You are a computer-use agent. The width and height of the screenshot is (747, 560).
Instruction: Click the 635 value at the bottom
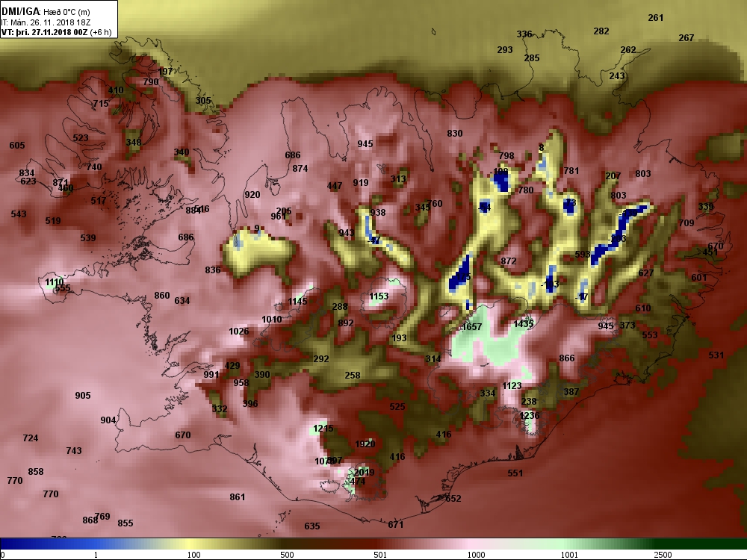point(312,526)
